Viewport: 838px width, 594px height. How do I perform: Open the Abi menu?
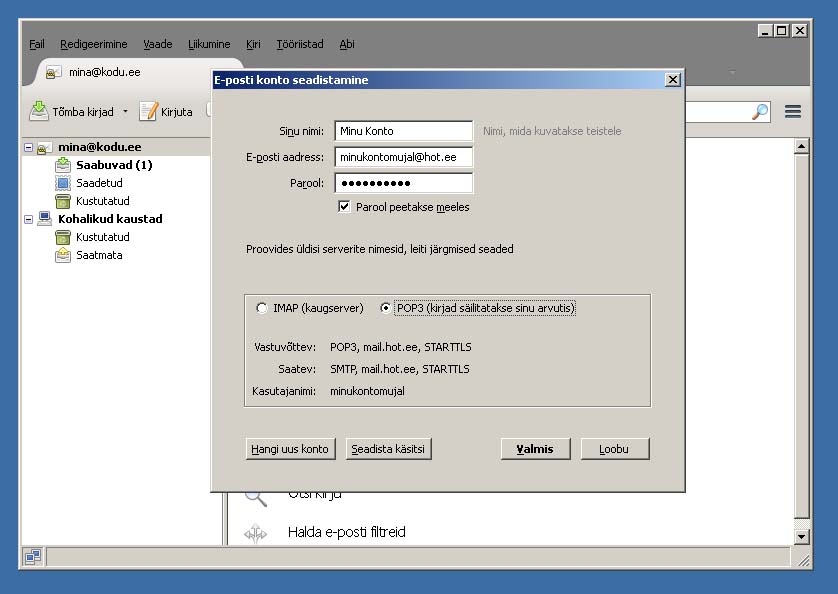tap(347, 44)
